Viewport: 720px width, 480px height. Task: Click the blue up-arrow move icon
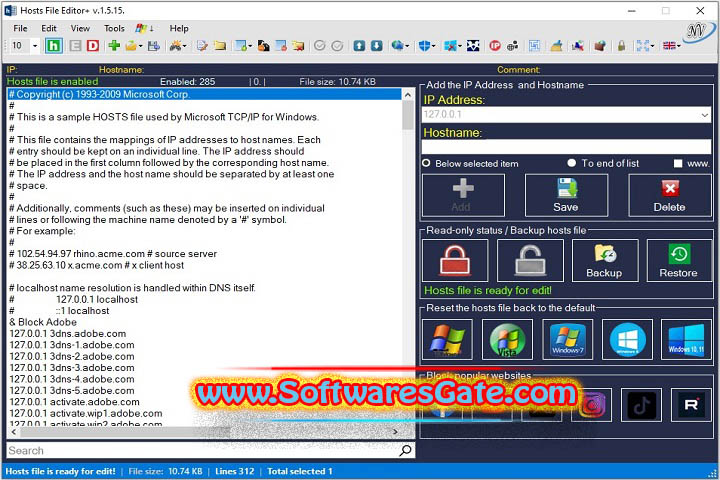(x=359, y=45)
